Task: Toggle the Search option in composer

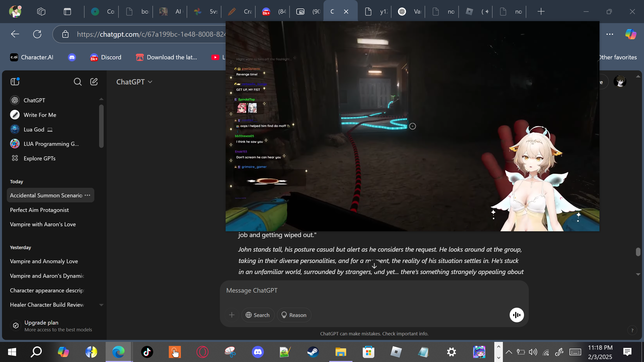Action: 258,315
